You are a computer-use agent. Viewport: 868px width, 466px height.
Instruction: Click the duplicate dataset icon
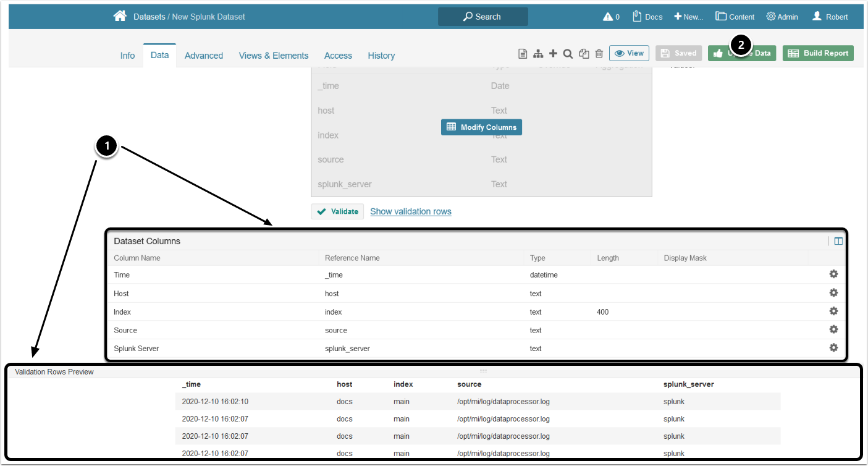click(584, 54)
